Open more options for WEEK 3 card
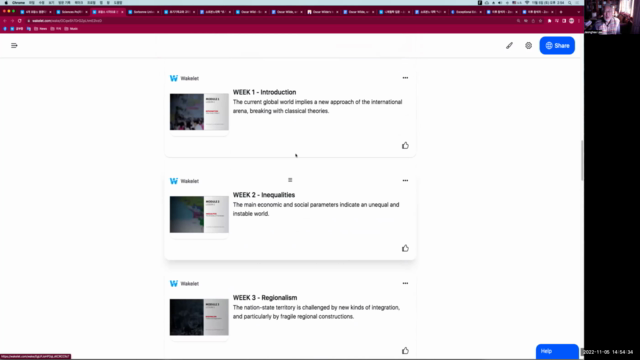640x360 pixels. point(405,283)
